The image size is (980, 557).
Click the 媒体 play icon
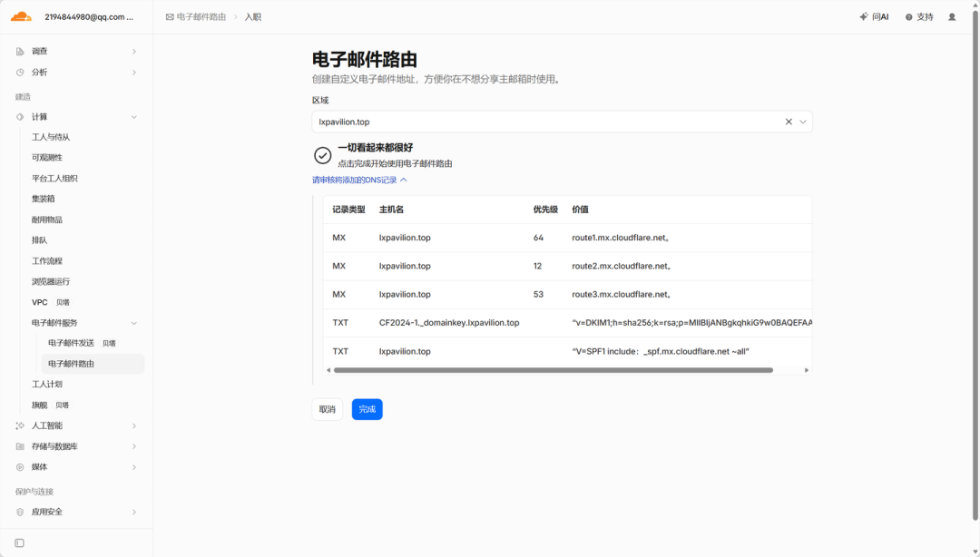click(x=20, y=467)
